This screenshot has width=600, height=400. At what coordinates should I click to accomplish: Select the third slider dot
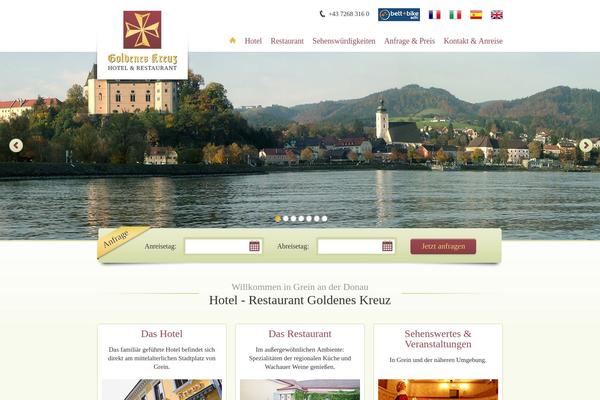293,219
